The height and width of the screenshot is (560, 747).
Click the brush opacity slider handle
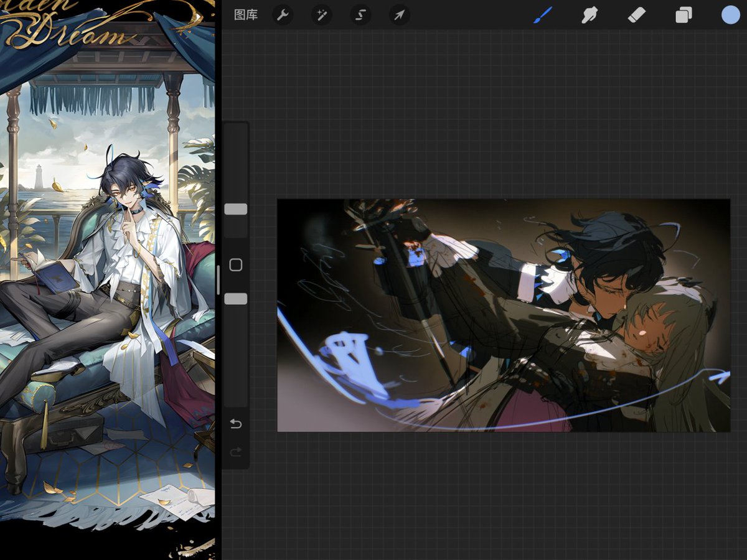click(236, 299)
